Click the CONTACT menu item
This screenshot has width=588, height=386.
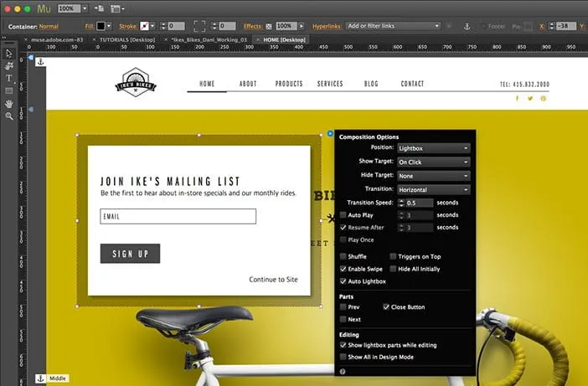tap(412, 84)
